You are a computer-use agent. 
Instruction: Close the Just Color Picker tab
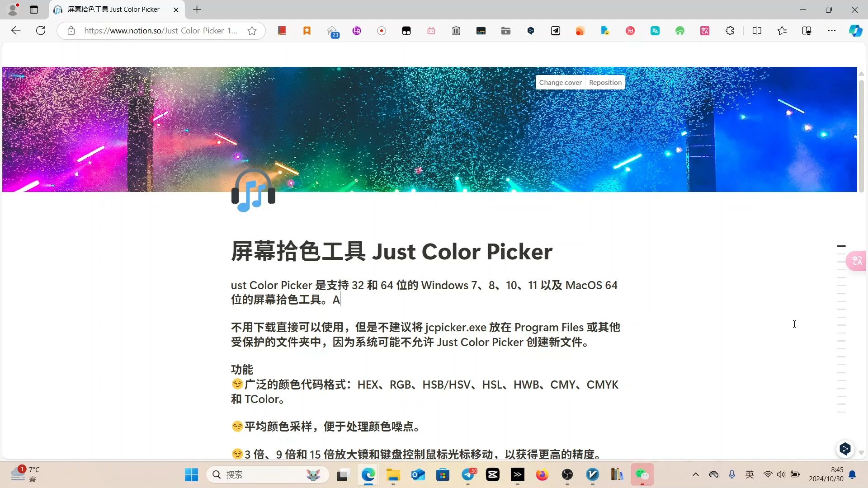[176, 9]
